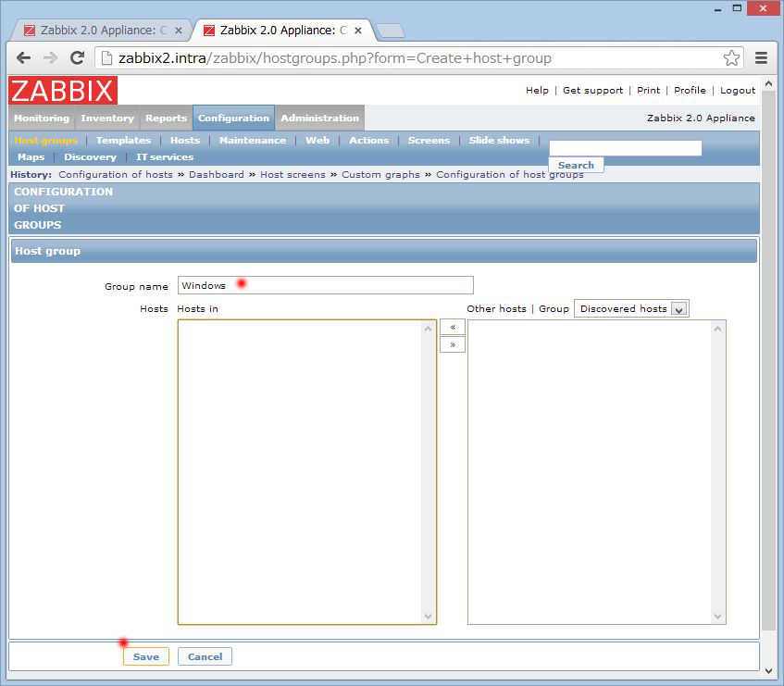Image resolution: width=784 pixels, height=686 pixels.
Task: Open Host screens history link
Action: point(293,174)
